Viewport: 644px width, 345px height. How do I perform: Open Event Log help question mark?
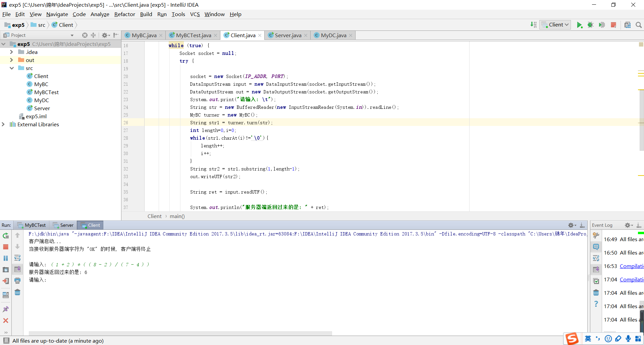tap(596, 304)
